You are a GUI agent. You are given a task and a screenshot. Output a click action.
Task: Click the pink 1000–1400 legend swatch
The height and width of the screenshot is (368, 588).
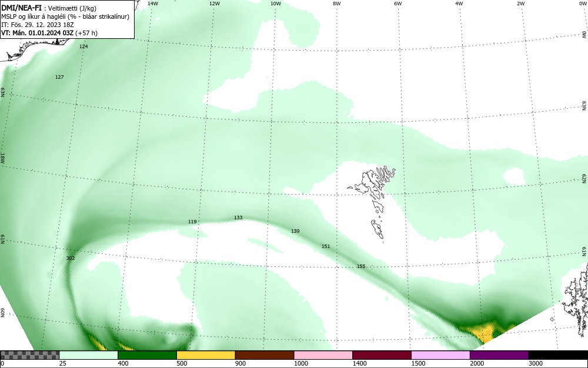[323, 355]
